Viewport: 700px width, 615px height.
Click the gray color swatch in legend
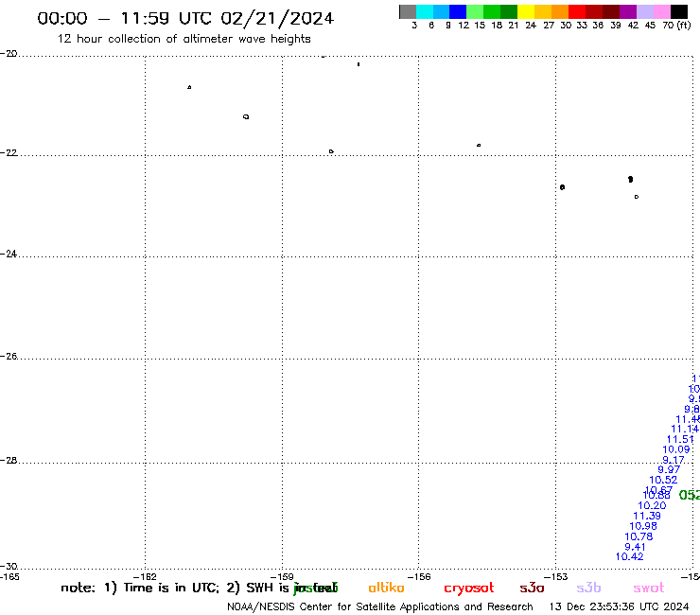(x=408, y=11)
